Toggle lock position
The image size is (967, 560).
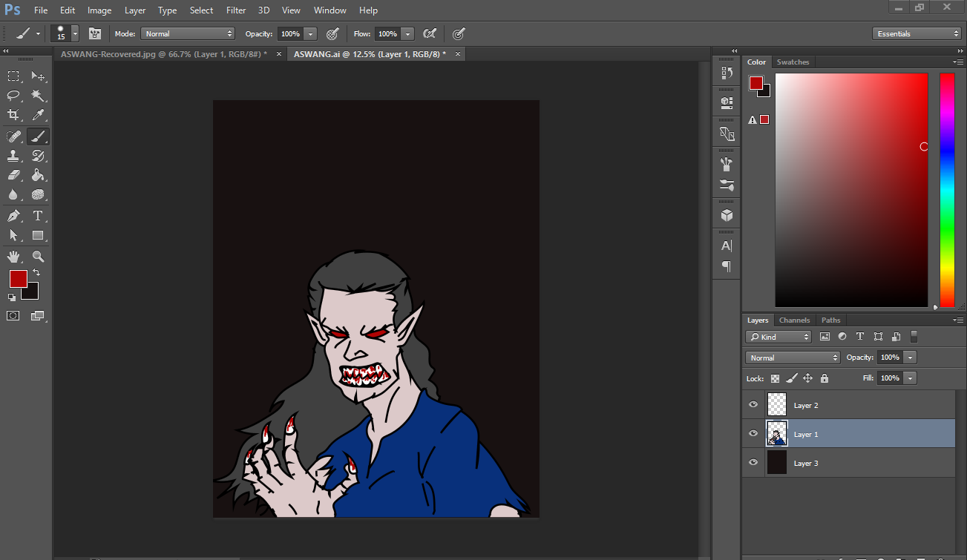pos(808,378)
